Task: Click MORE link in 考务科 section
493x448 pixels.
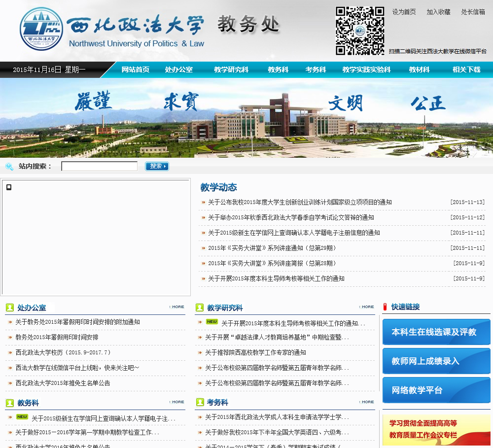Action: point(367,402)
